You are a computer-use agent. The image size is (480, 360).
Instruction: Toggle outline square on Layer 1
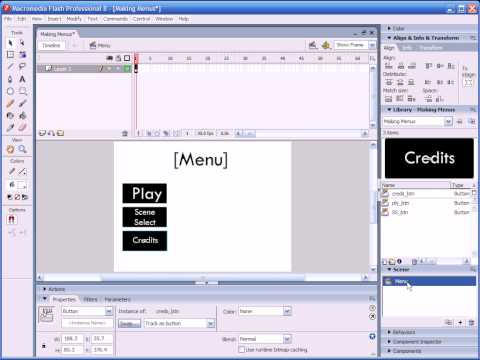click(x=127, y=68)
